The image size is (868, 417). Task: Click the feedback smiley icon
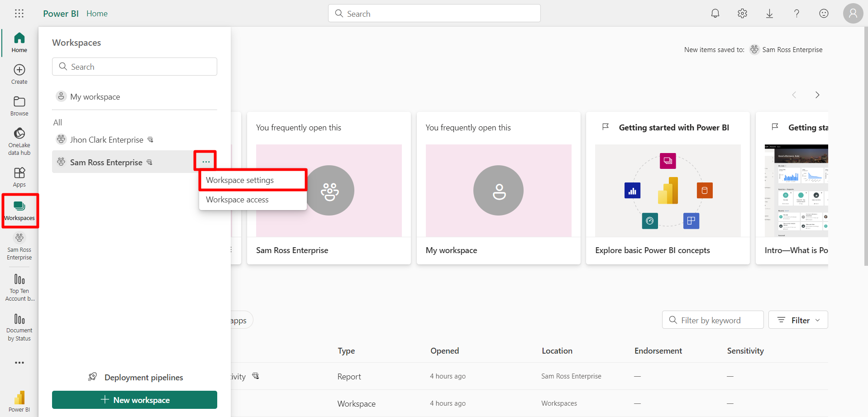click(x=824, y=14)
